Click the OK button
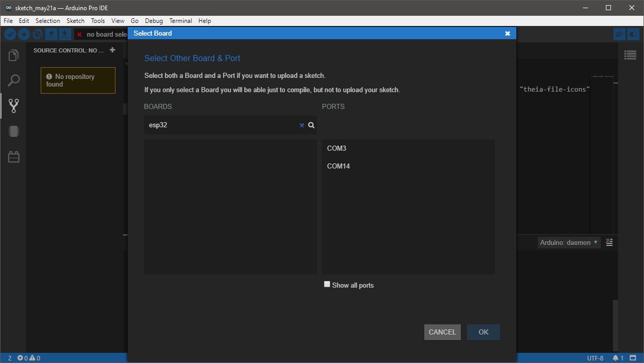 483,332
